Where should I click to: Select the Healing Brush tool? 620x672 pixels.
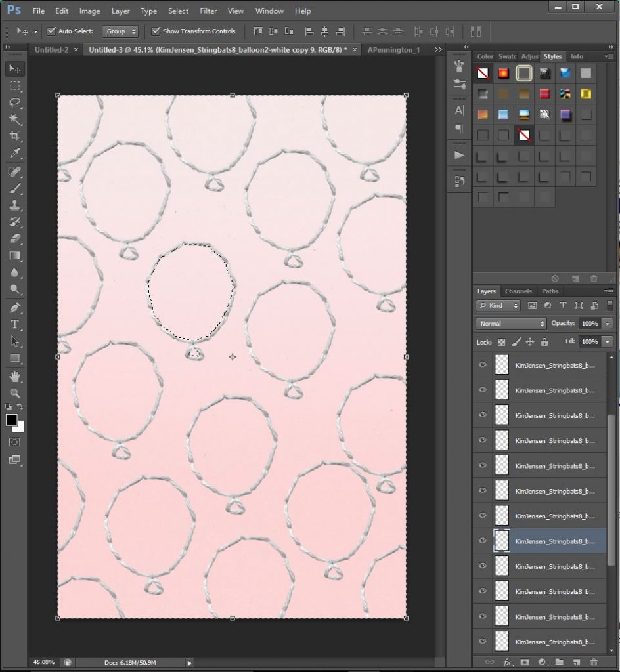click(x=14, y=172)
